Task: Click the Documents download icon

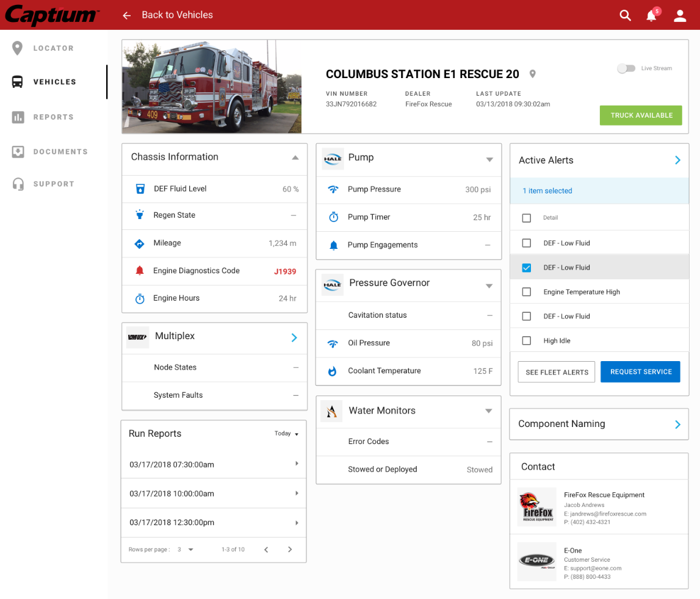Action: click(18, 152)
